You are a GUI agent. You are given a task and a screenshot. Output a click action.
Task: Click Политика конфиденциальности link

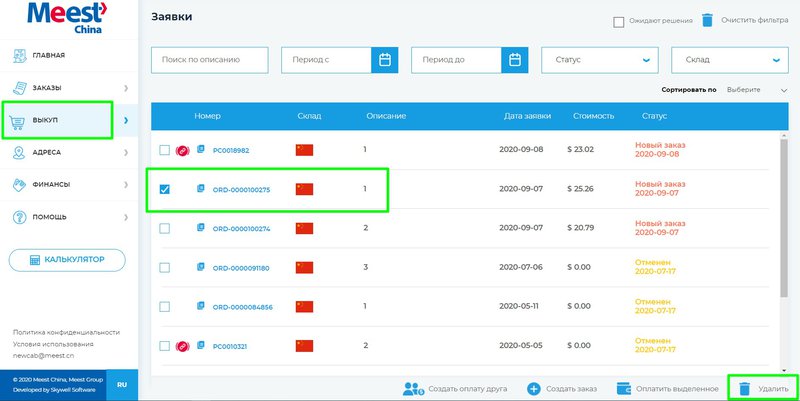[x=66, y=332]
